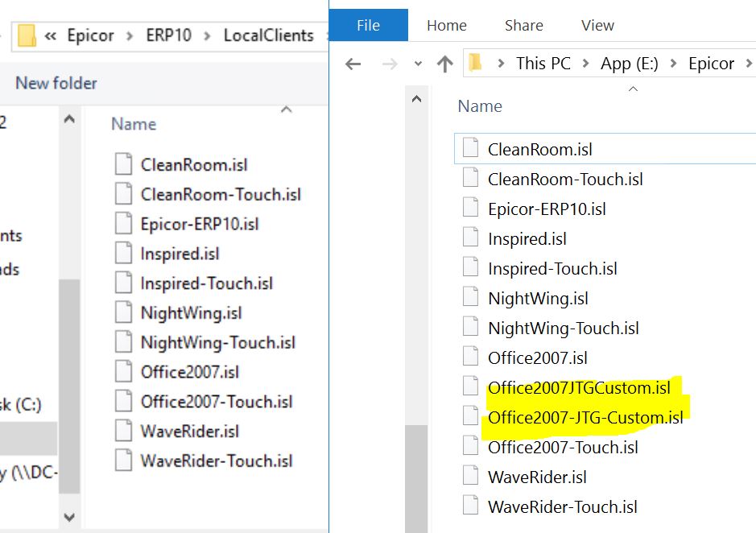
Task: Select NightWing.isl in right window
Action: pos(538,299)
